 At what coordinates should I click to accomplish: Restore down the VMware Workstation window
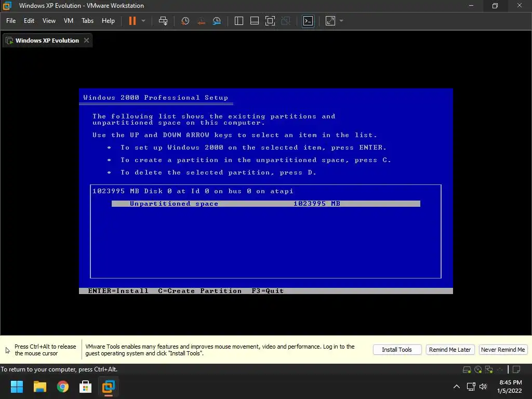[495, 5]
